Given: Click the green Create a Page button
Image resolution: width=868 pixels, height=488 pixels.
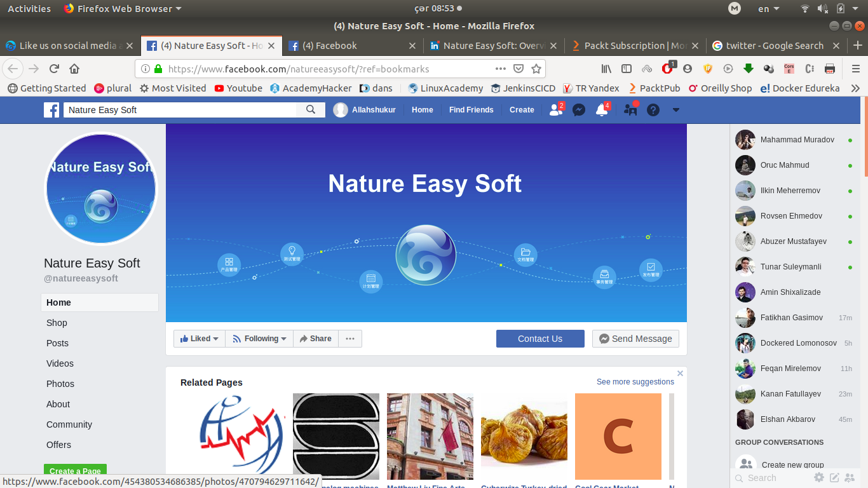Looking at the screenshot, I should [75, 471].
